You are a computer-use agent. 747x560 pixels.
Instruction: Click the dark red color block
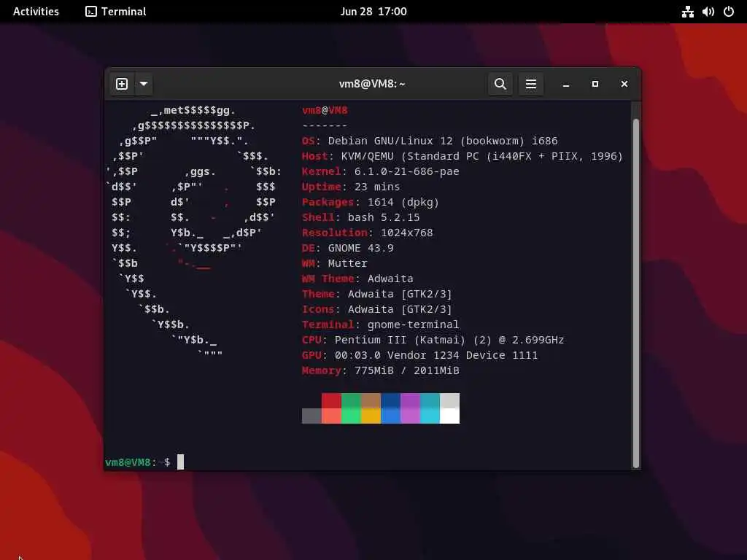click(332, 400)
